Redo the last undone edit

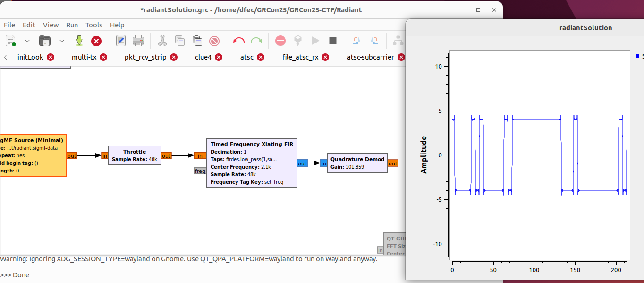[256, 41]
